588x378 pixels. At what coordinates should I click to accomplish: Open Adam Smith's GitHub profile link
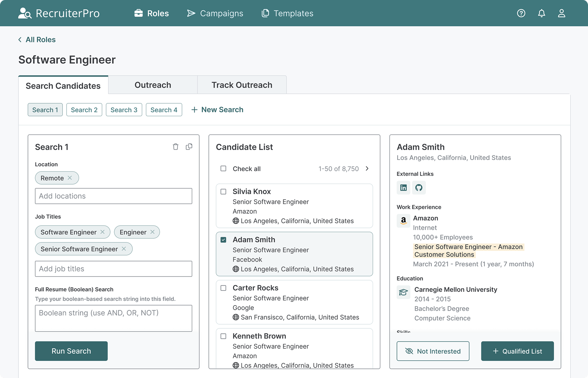point(419,188)
